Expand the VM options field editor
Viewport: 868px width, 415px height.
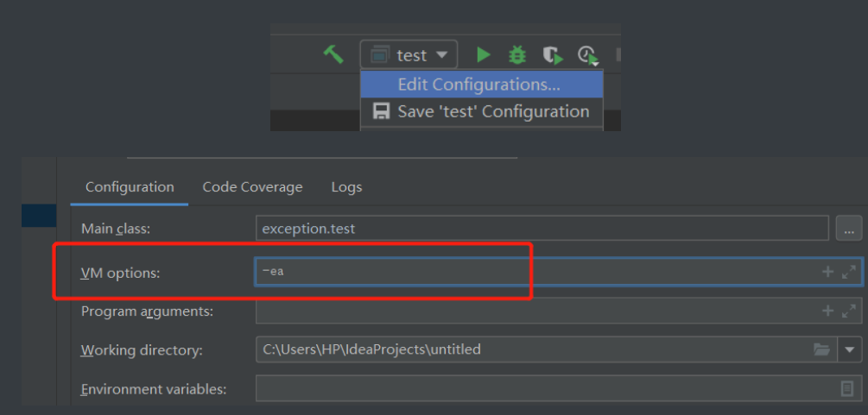[x=849, y=272]
